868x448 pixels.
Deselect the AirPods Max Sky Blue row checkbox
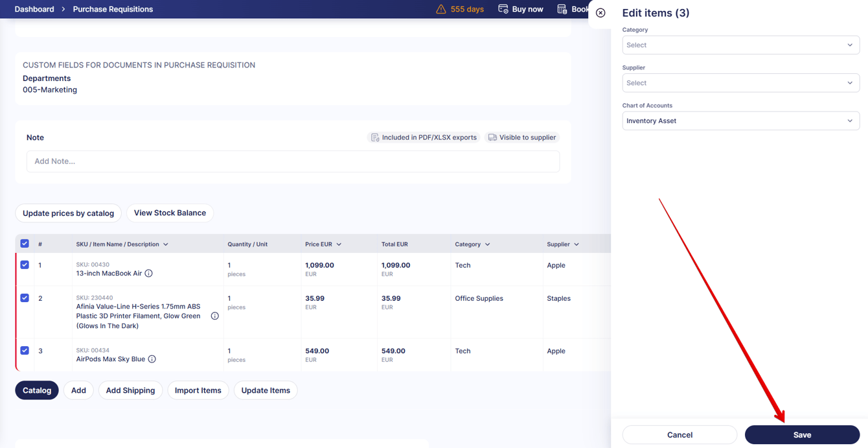tap(25, 350)
